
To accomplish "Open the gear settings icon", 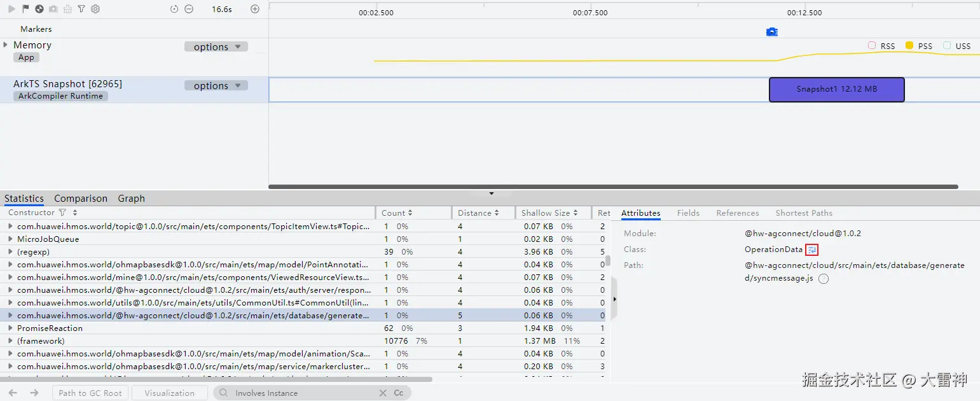I will (x=95, y=9).
